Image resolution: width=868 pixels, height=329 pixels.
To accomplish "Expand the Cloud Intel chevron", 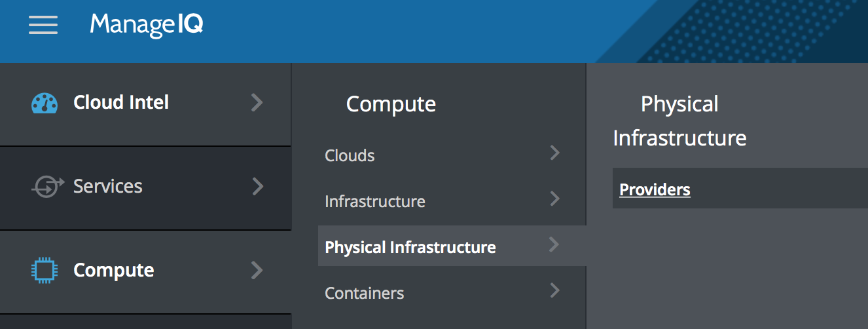I will [257, 102].
